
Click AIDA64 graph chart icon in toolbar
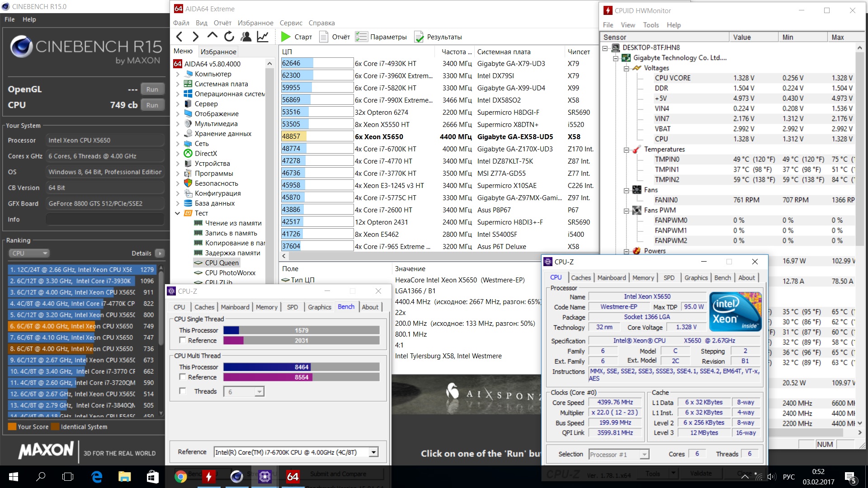[263, 37]
